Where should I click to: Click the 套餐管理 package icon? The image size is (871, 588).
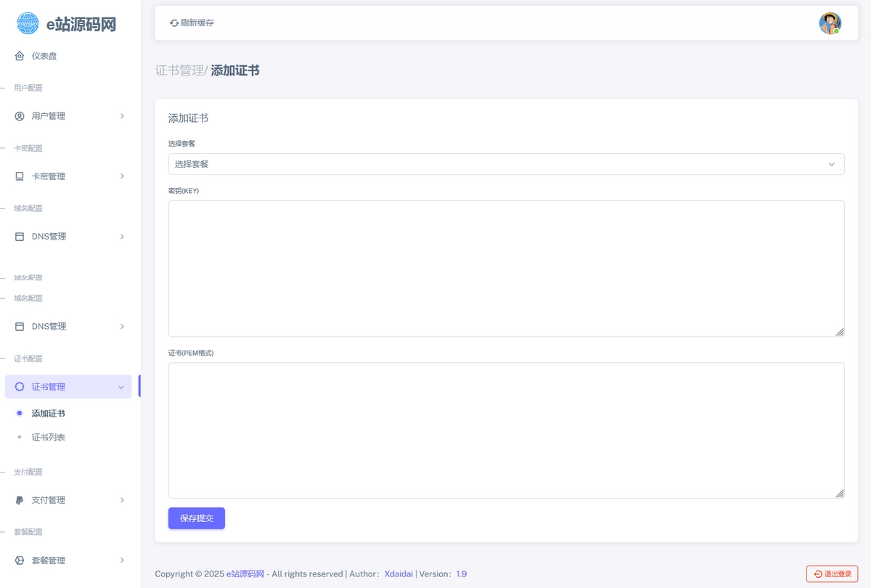click(x=20, y=560)
